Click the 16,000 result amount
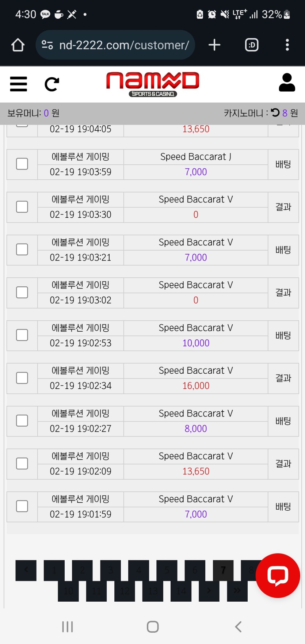This screenshot has width=305, height=644. [196, 386]
